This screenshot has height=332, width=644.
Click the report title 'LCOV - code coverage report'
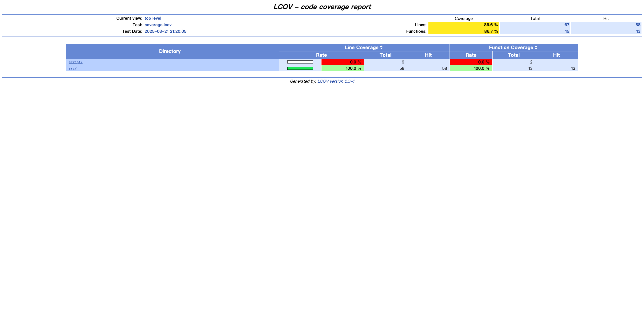coord(322,7)
